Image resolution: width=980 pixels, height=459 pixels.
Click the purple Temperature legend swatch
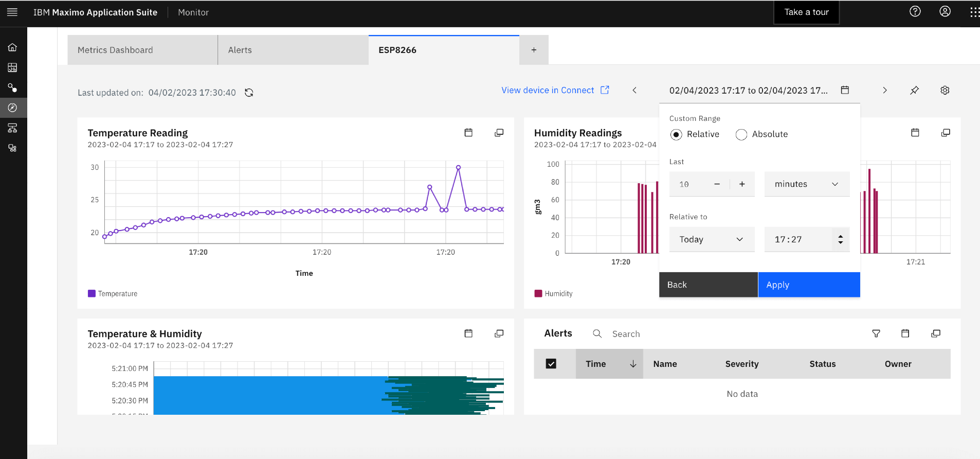[x=92, y=293]
